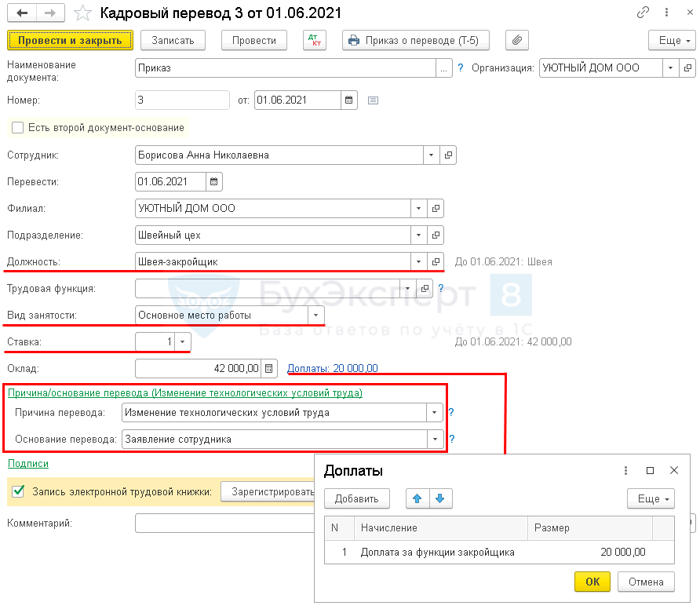
Task: Open the 'Доплаты: 20 000,00' link
Action: tap(333, 368)
